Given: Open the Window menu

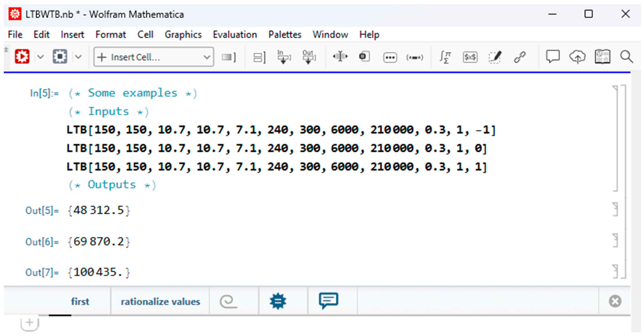Looking at the screenshot, I should (x=330, y=35).
